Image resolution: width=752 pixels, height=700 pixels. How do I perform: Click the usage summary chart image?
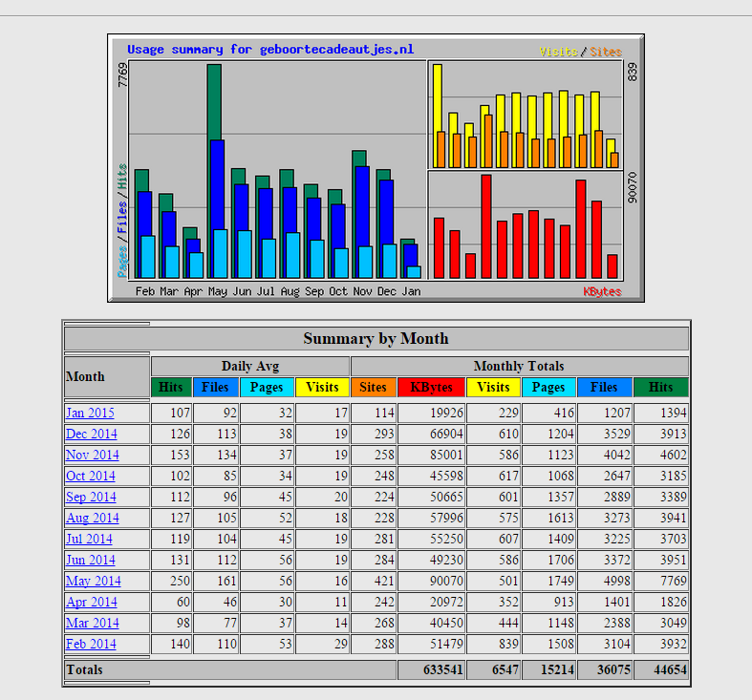tap(376, 168)
